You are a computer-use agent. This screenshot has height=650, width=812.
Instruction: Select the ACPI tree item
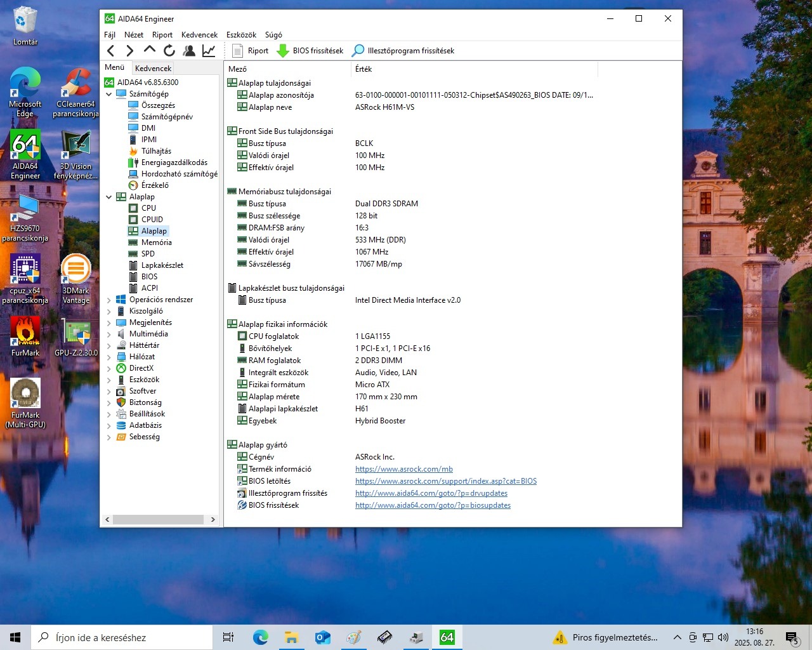[x=150, y=288]
